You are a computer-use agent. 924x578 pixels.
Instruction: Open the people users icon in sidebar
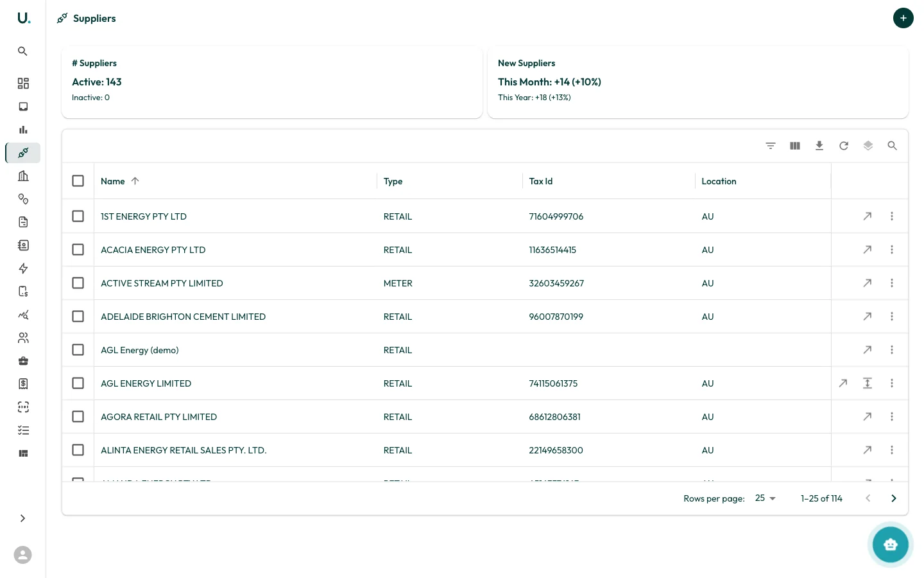(23, 338)
